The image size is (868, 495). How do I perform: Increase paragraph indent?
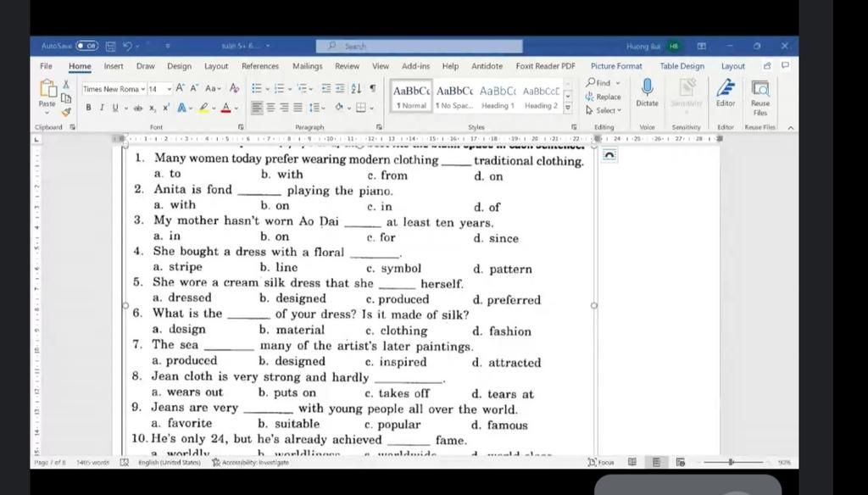(x=340, y=89)
